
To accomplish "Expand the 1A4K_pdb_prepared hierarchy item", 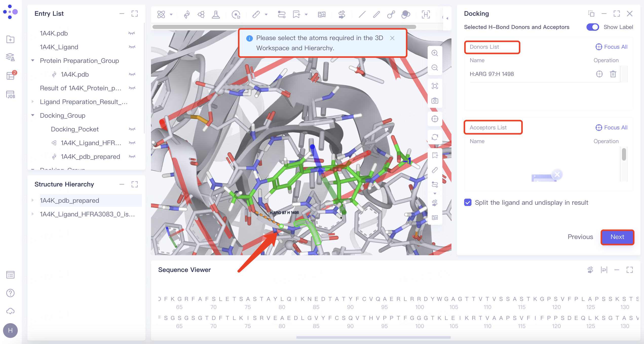I will 33,200.
